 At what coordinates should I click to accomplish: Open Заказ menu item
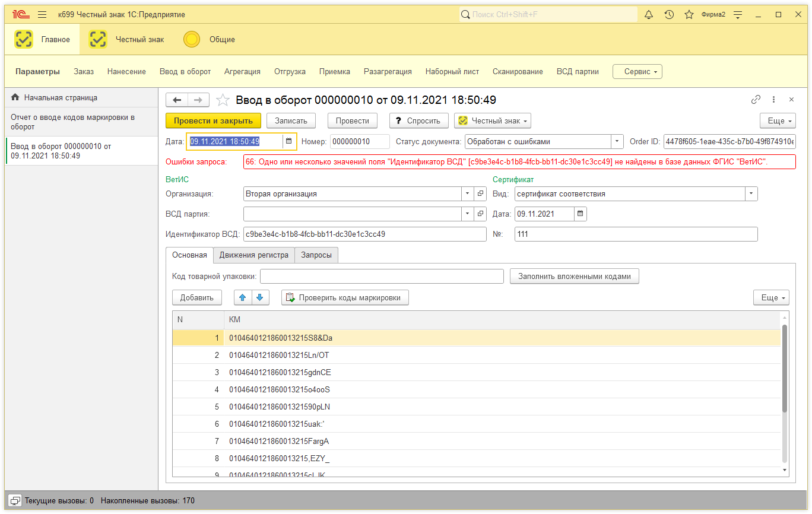84,71
